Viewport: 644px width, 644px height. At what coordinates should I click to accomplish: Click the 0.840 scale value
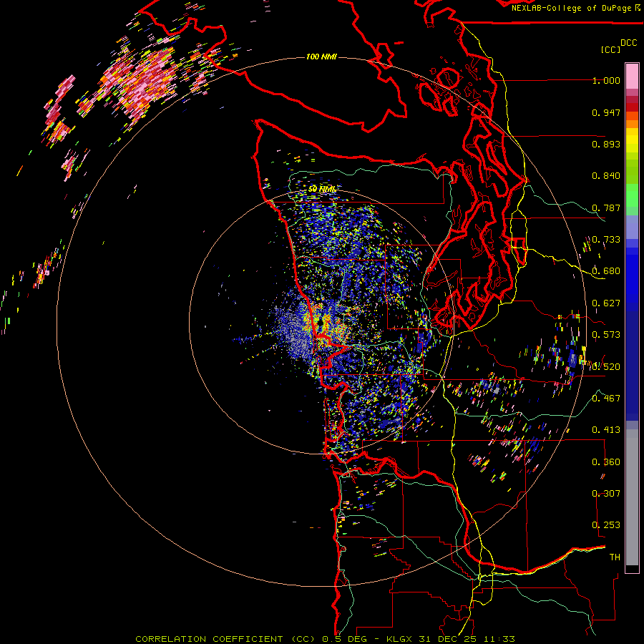(606, 176)
